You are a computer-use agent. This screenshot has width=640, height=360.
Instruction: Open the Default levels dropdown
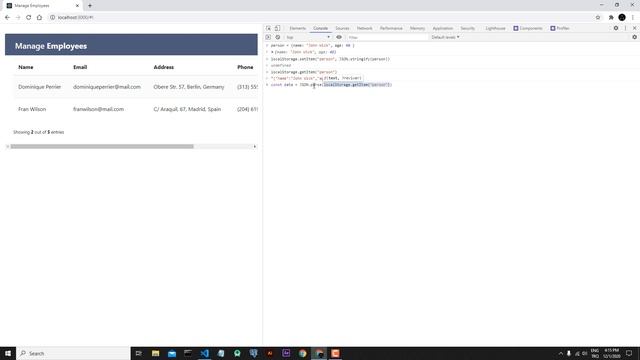pyautogui.click(x=445, y=37)
